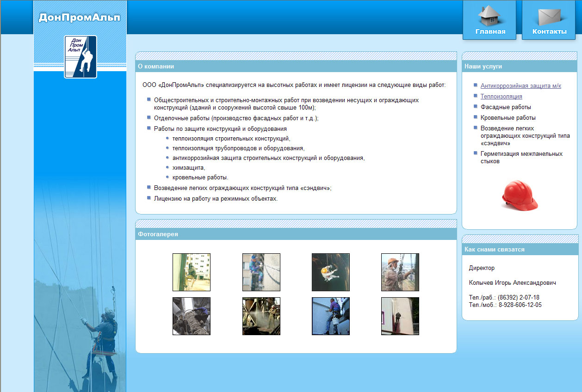This screenshot has height=392, width=582.
Task: Open the insulated pipework gallery photo
Action: click(191, 316)
